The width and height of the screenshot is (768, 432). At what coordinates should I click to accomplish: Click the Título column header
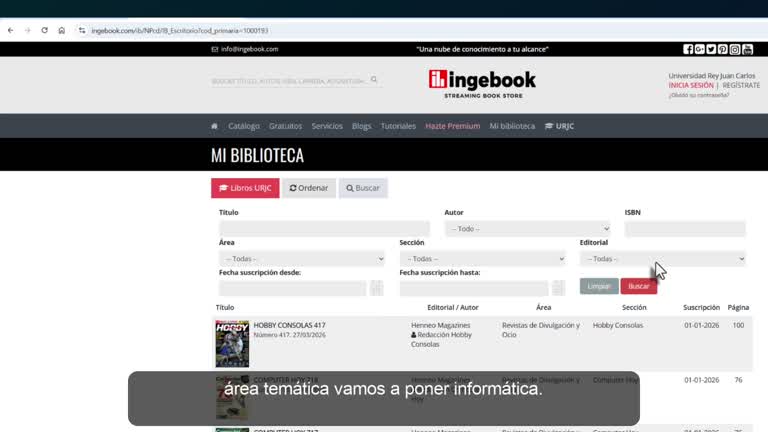coord(225,308)
